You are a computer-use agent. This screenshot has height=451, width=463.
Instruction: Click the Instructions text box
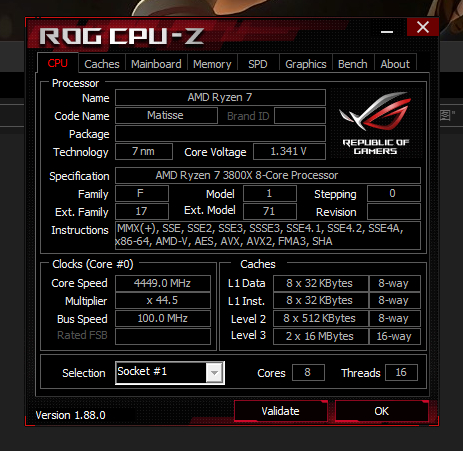click(268, 235)
